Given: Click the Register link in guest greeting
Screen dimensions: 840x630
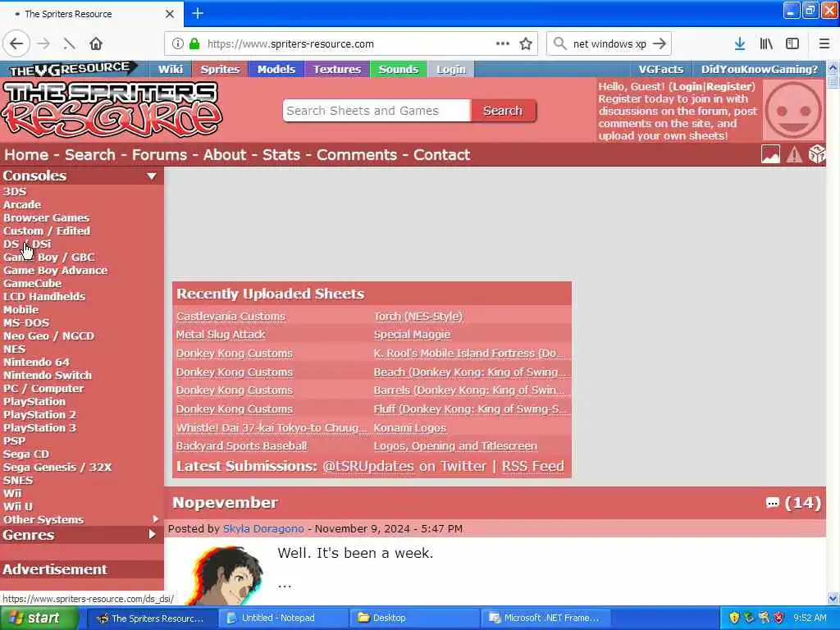Looking at the screenshot, I should (x=728, y=86).
